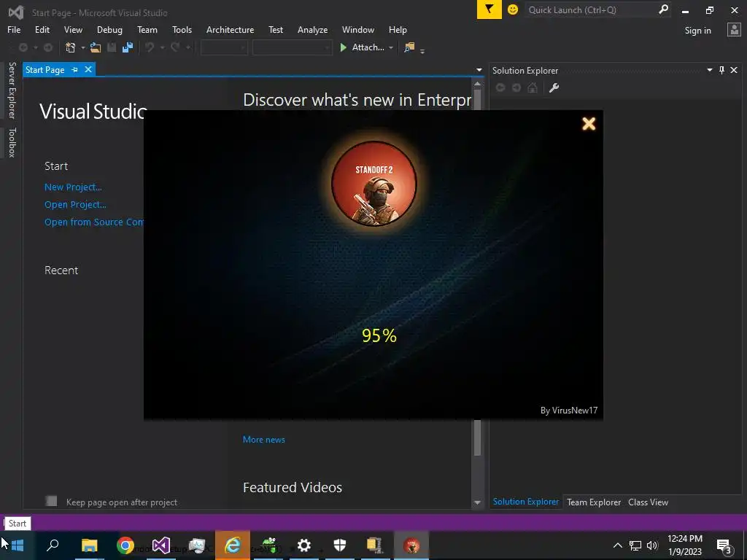Toggle Solution Explorer auto-hide pin
This screenshot has height=560, width=747.
pyautogui.click(x=721, y=70)
